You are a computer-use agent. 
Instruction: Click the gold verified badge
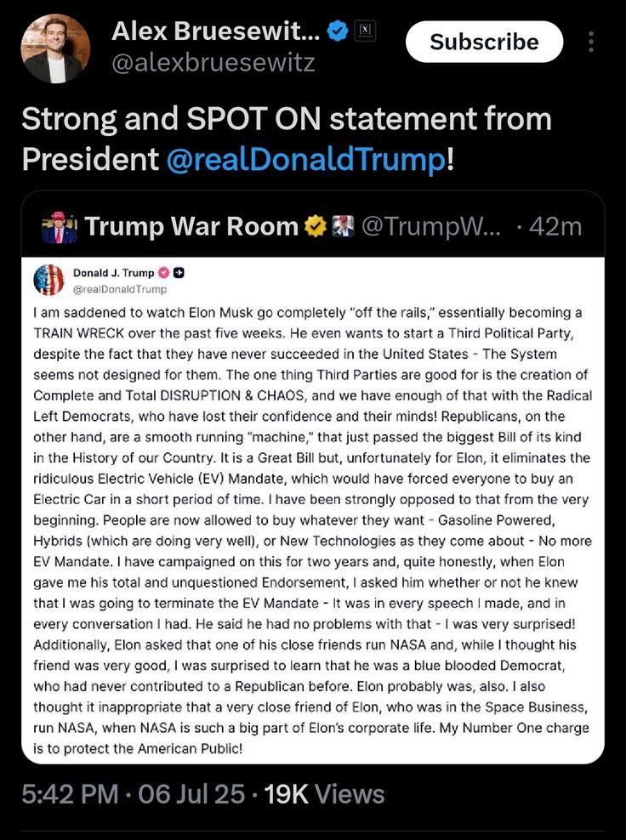tap(316, 227)
